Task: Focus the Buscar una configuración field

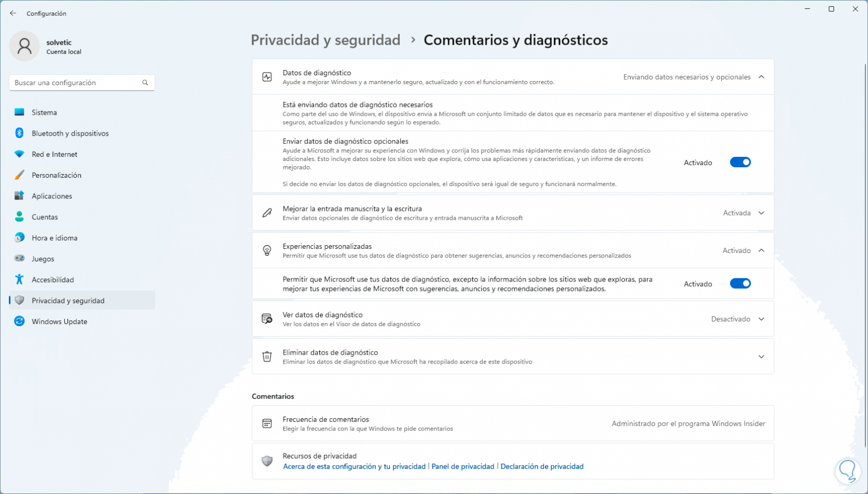Action: pyautogui.click(x=76, y=83)
